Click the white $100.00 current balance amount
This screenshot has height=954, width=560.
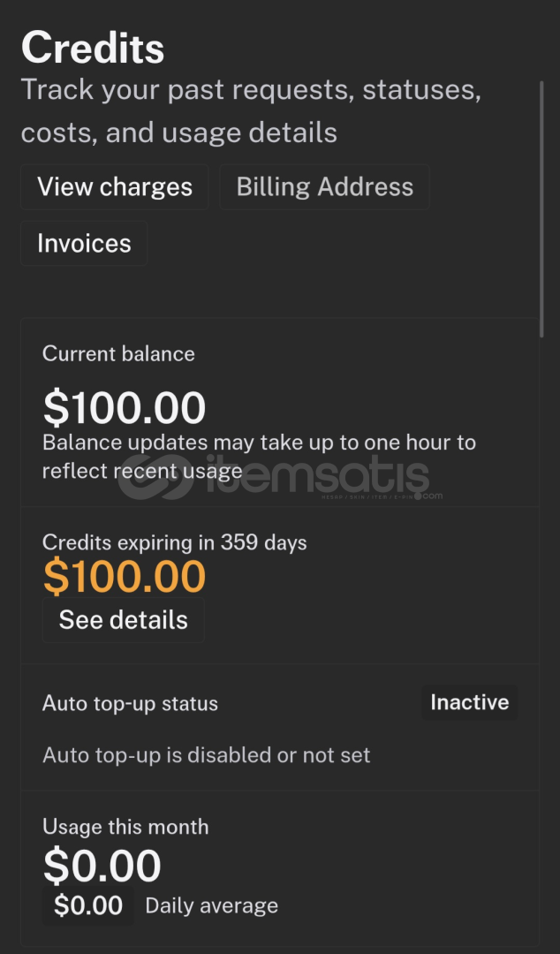[125, 407]
